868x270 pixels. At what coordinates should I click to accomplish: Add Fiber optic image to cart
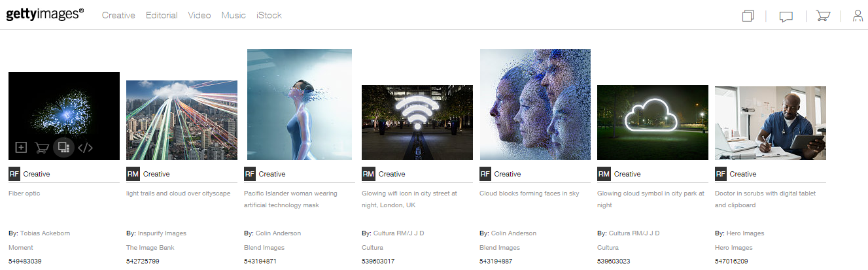(x=42, y=148)
